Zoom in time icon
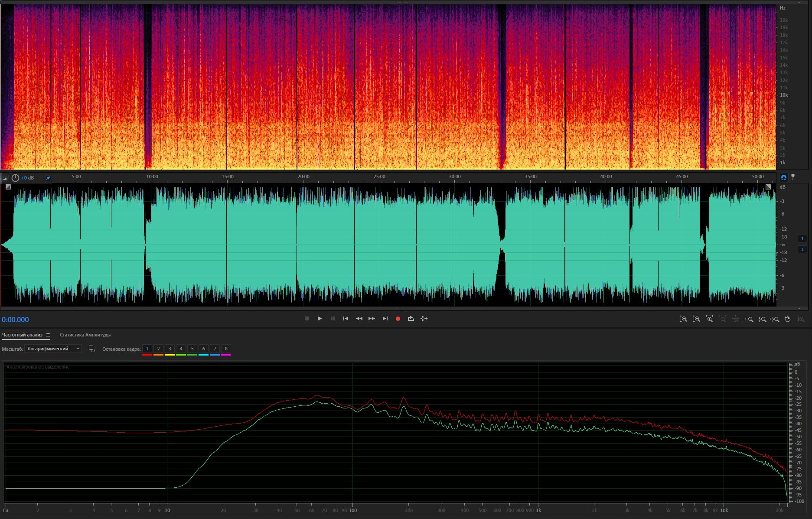The image size is (812, 519). click(x=709, y=319)
